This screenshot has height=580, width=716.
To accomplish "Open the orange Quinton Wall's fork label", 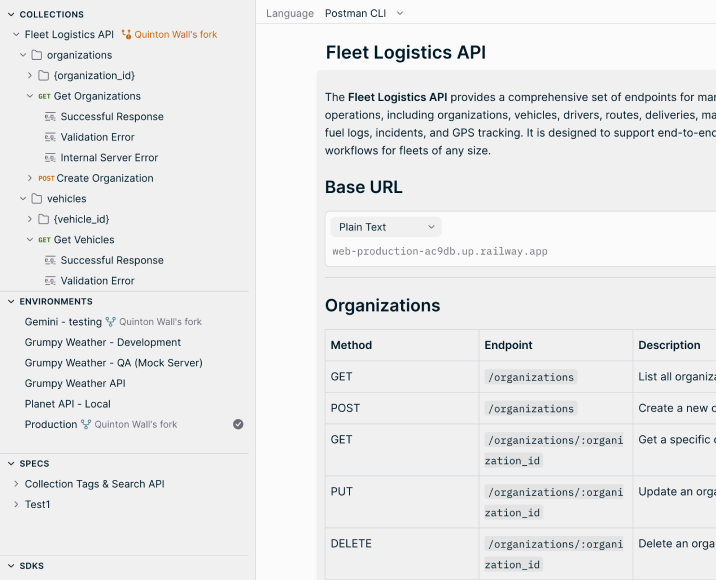I will 176,35.
